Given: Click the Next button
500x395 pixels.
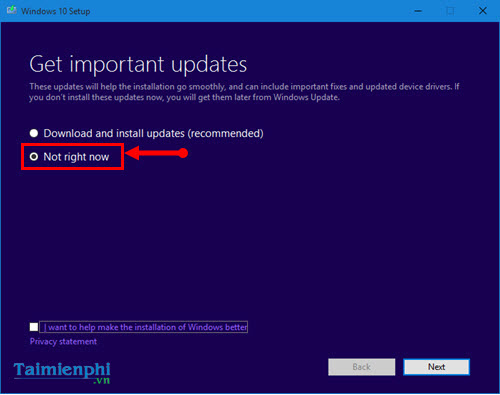Looking at the screenshot, I should [436, 367].
